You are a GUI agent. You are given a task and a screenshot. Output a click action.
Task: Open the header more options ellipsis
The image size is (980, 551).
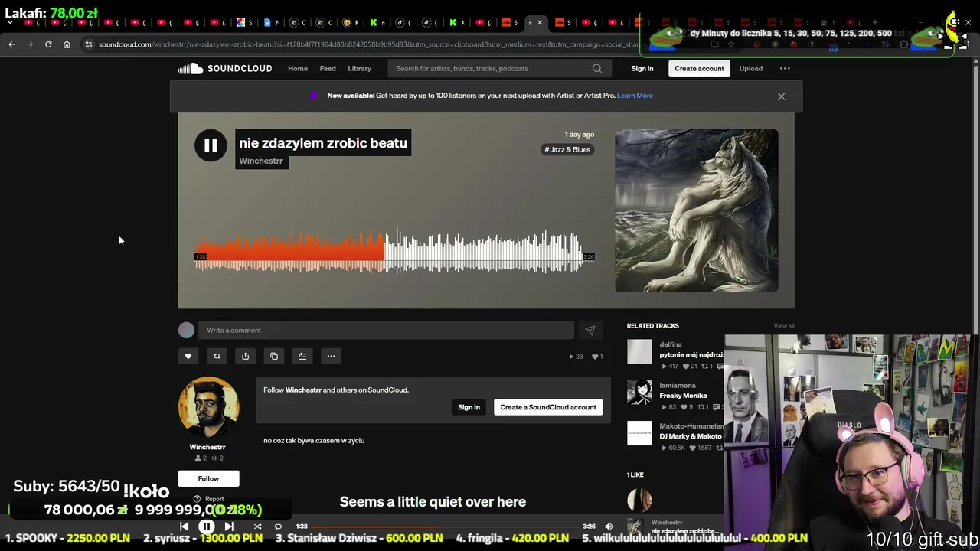click(785, 69)
